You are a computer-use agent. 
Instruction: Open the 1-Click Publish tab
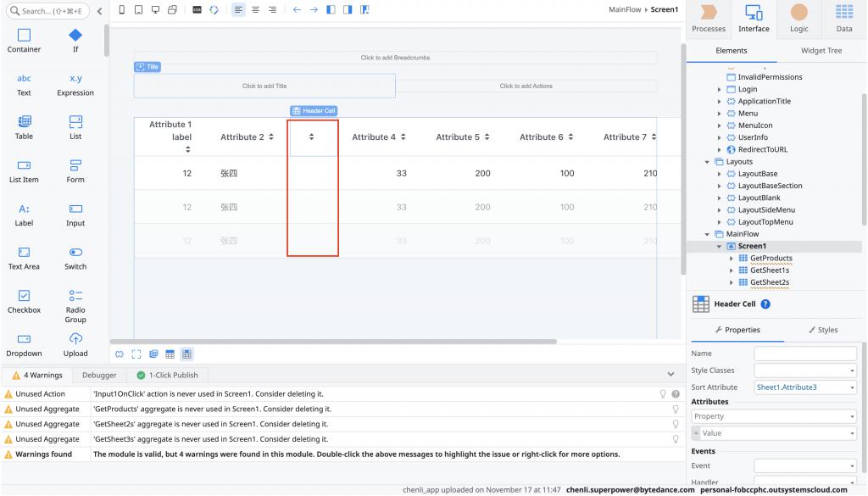click(167, 375)
